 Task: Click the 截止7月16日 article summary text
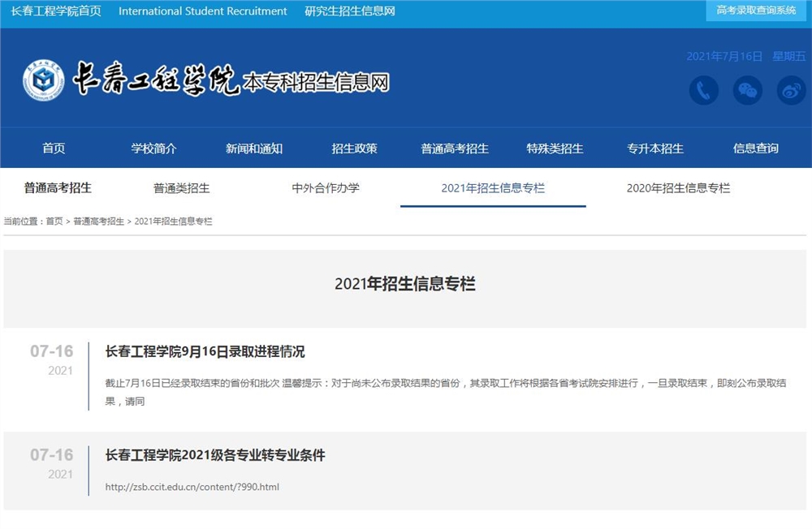446,392
